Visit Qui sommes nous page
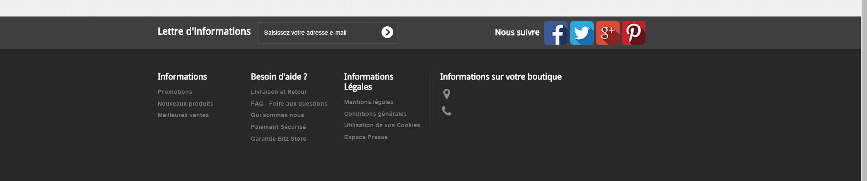 point(277,115)
